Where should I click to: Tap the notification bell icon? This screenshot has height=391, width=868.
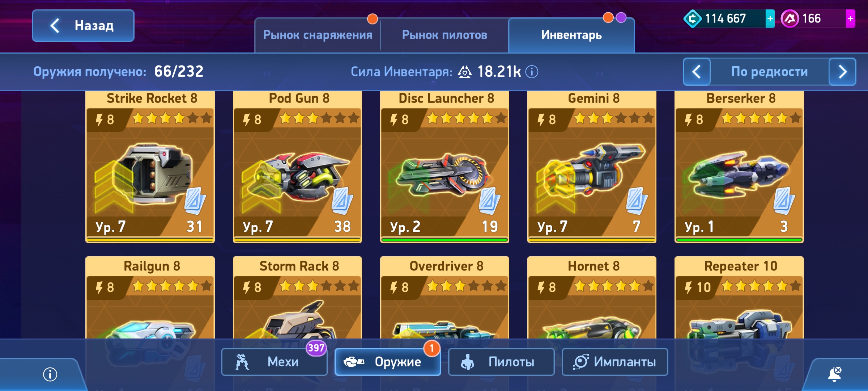835,374
